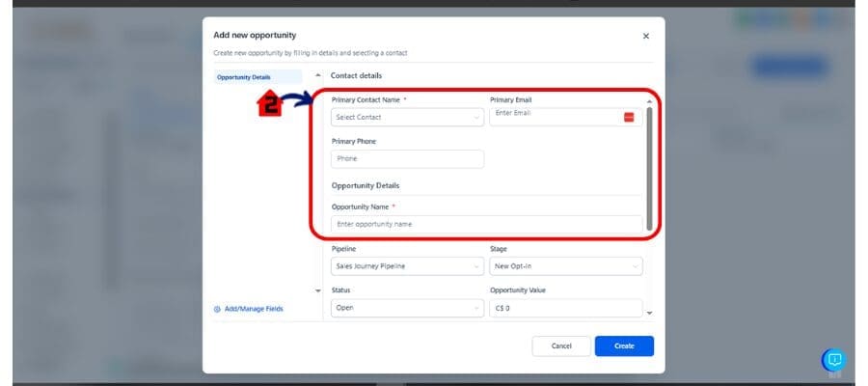This screenshot has height=386, width=868.
Task: Focus the Primary Phone input field
Action: pos(407,159)
